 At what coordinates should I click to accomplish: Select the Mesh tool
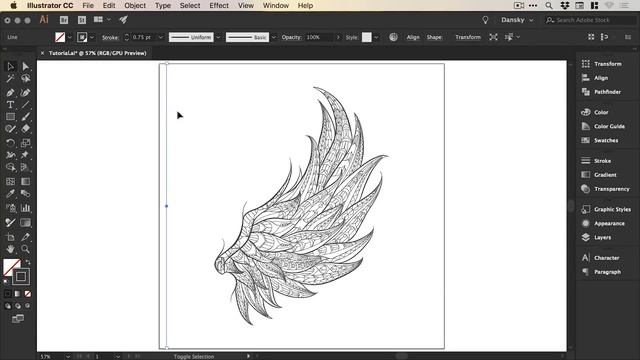[10, 181]
